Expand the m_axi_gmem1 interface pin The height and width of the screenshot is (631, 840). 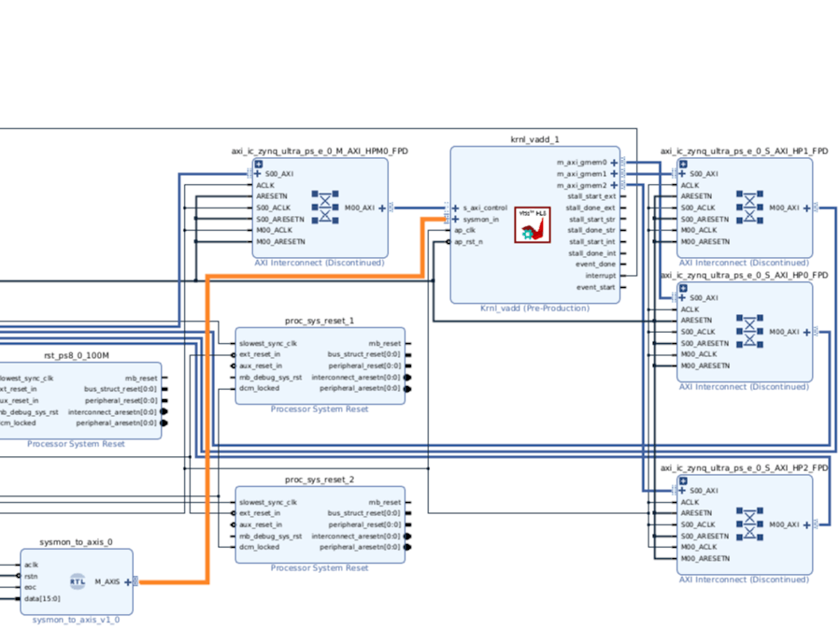point(614,174)
